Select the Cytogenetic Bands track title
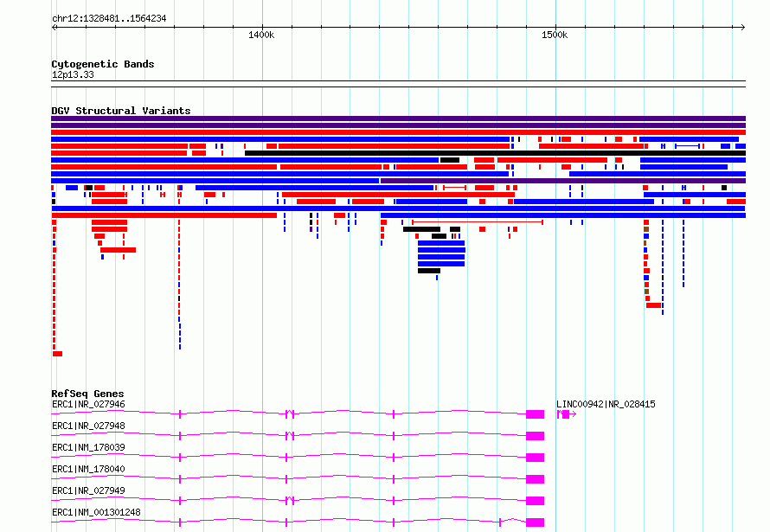The height and width of the screenshot is (532, 770). 103,64
